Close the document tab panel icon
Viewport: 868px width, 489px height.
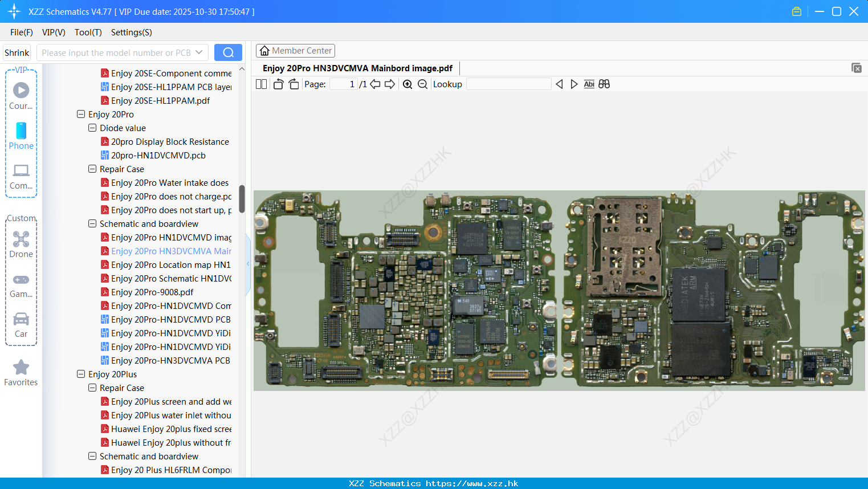click(856, 68)
